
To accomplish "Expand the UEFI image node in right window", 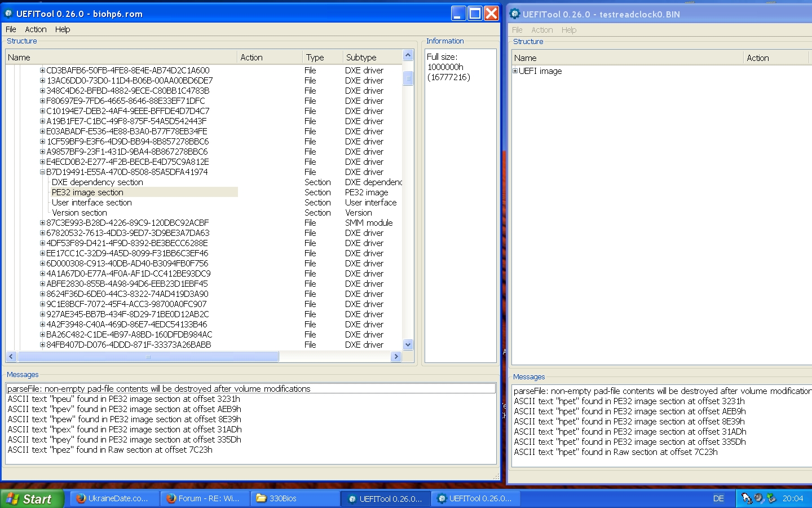I will [x=515, y=71].
